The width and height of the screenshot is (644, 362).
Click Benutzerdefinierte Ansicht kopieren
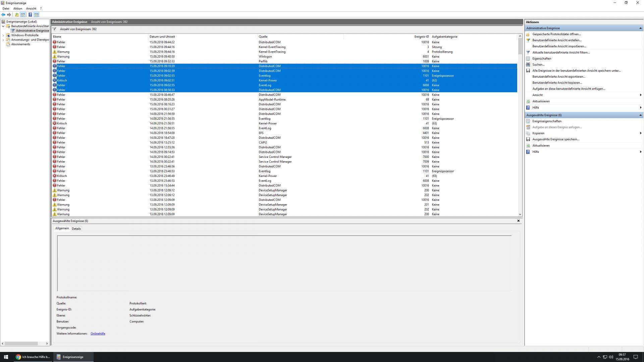point(557,83)
